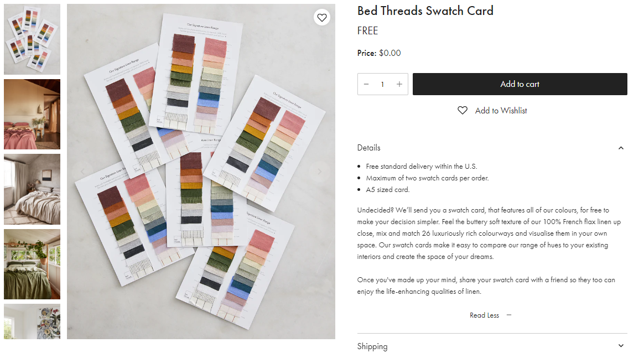This screenshot has height=358, width=644.
Task: Select the swatch cards thumbnail
Action: pos(32,39)
